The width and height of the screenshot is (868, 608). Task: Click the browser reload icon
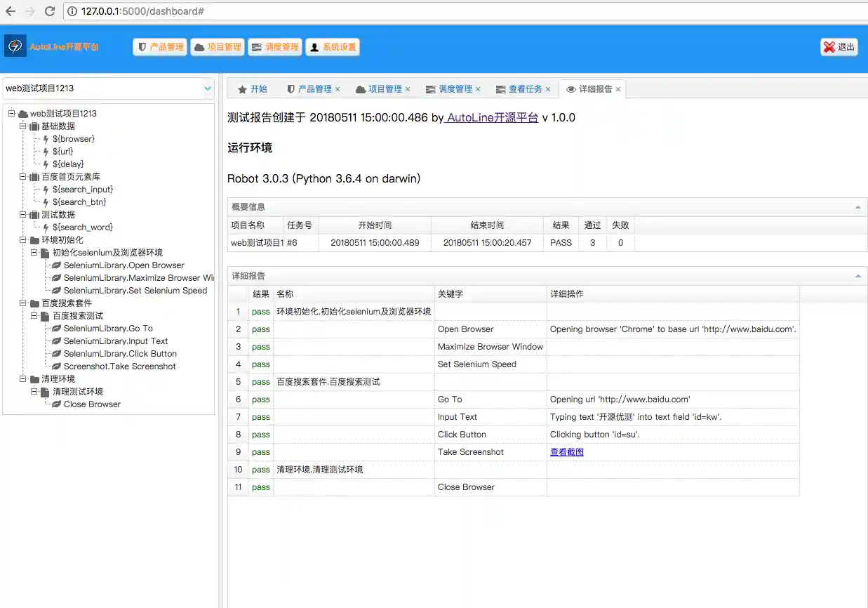click(x=49, y=11)
